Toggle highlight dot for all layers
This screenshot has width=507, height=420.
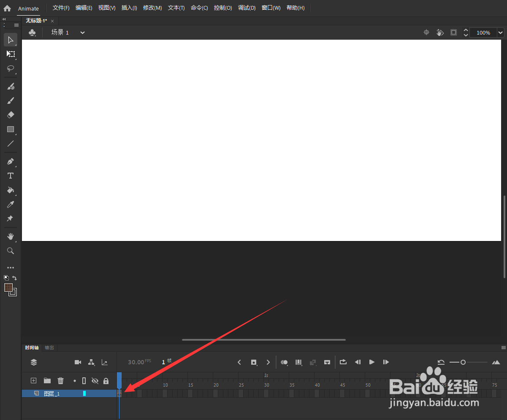(75, 381)
